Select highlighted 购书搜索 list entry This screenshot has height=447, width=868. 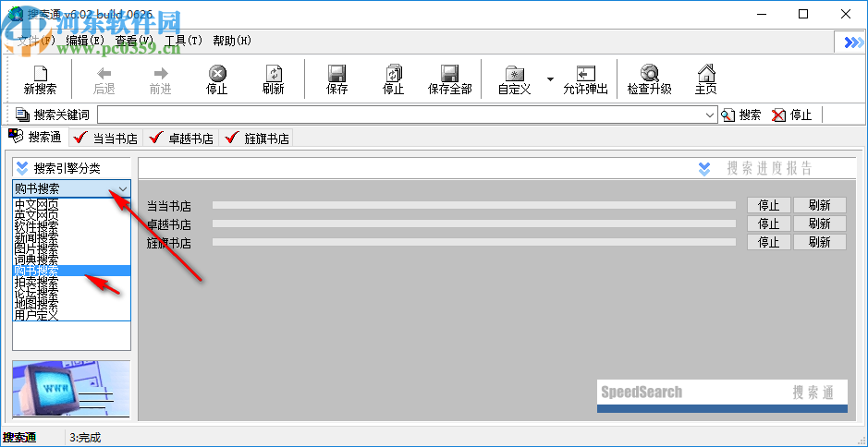pos(71,271)
